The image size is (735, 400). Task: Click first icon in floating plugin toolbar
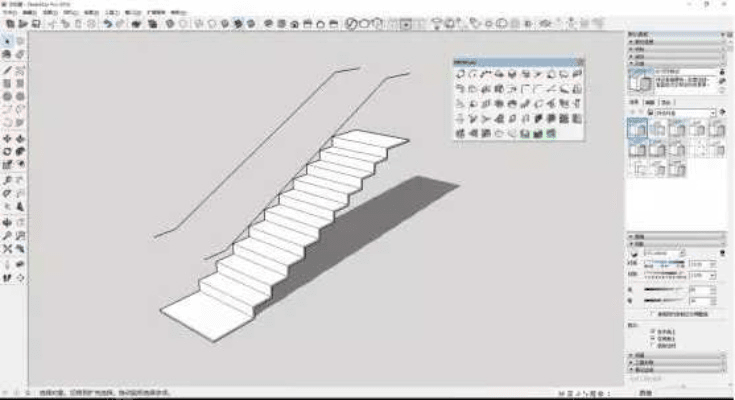(x=460, y=74)
